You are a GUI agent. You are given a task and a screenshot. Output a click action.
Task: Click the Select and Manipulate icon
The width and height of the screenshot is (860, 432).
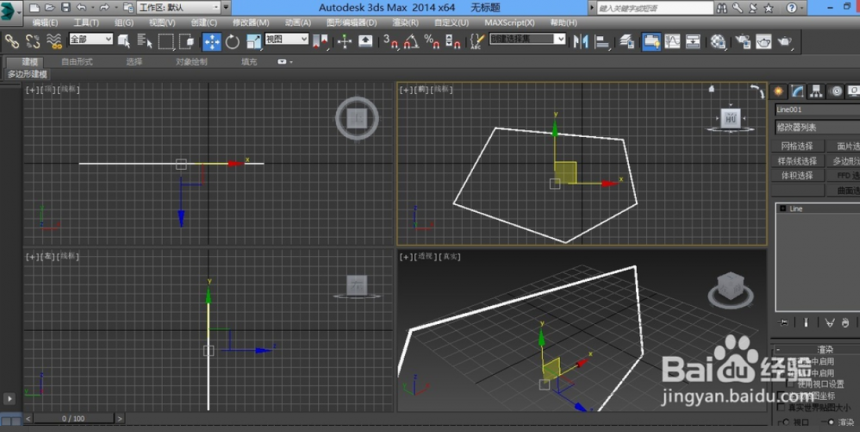click(344, 41)
